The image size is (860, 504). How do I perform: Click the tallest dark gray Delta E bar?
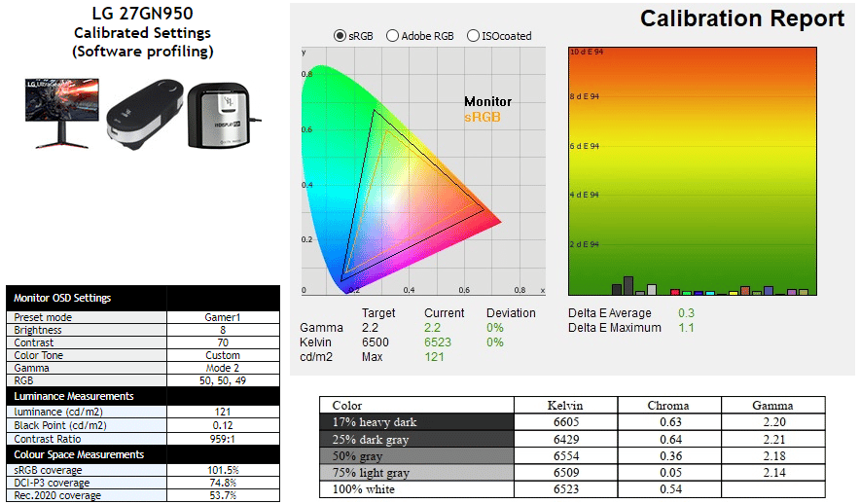coord(627,286)
